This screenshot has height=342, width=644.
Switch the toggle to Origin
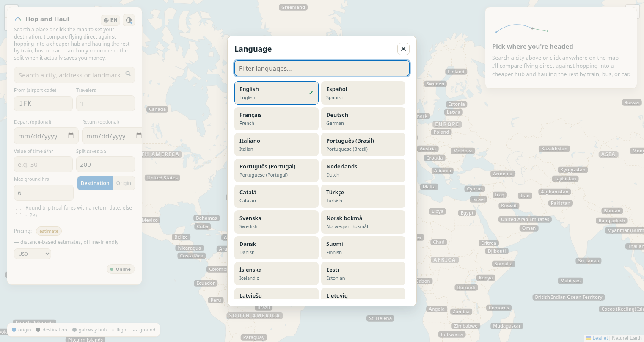click(x=124, y=183)
